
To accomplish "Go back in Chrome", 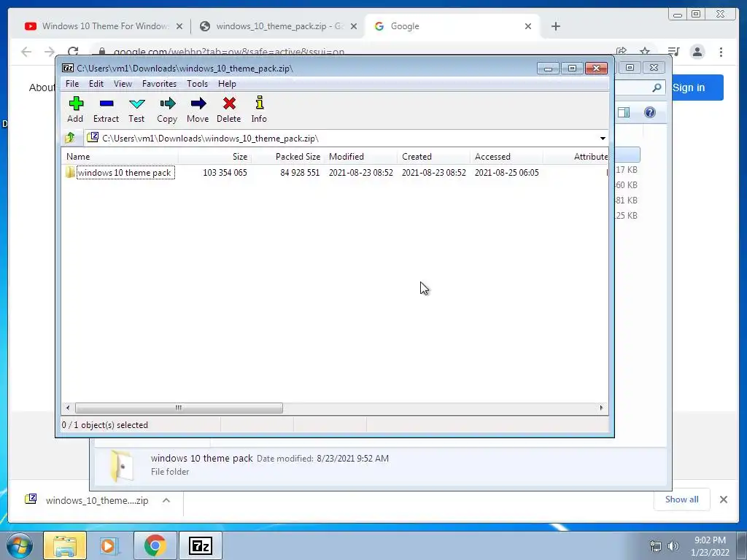I will coord(26,52).
